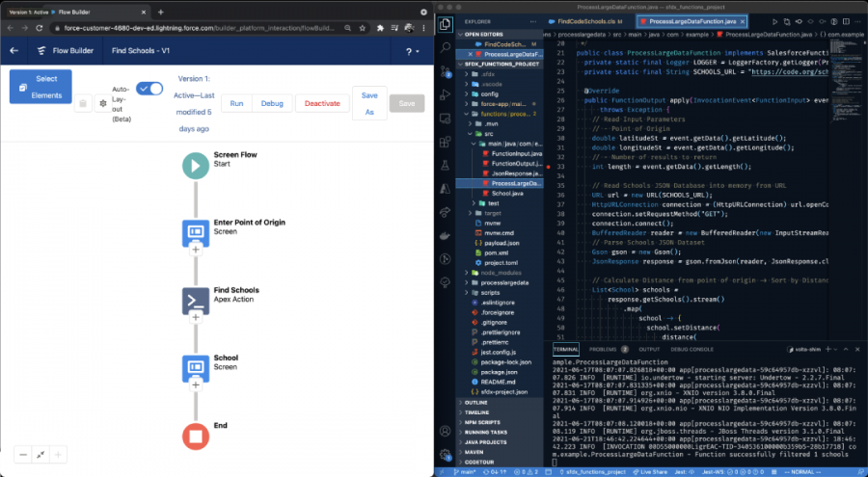The width and height of the screenshot is (868, 477).
Task: Click split editor icon in VS Code
Action: point(846,21)
